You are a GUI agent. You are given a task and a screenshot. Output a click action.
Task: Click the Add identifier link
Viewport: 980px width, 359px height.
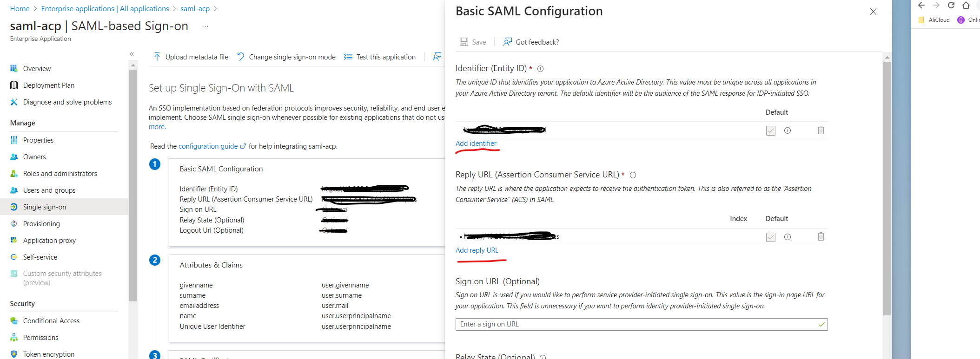point(476,143)
